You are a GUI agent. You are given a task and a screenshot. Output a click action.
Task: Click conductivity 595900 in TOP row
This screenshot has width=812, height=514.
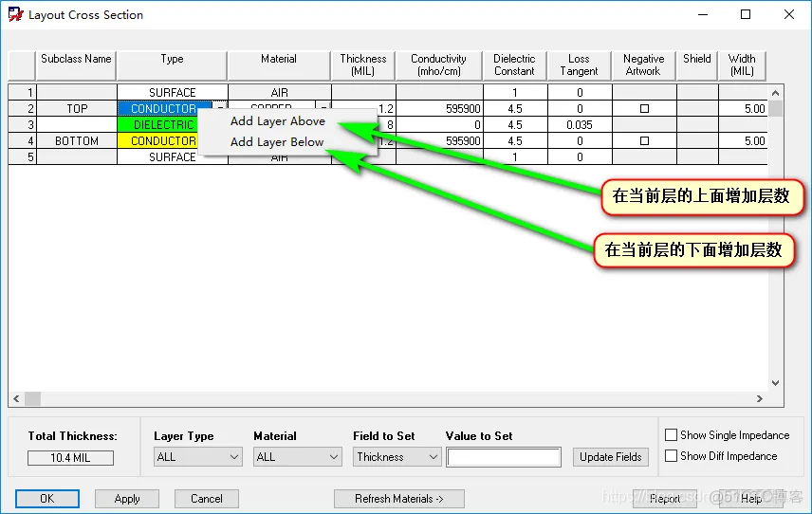pos(439,109)
